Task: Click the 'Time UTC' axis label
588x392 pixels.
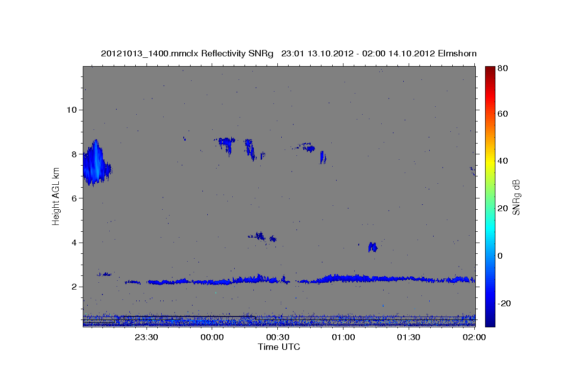Action: pos(279,347)
